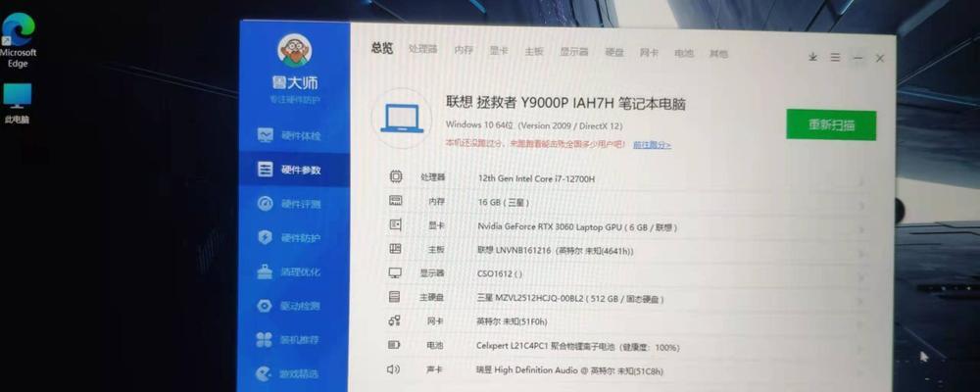This screenshot has height=392, width=980.
Task: Click the network icon in 网卡 row
Action: pyautogui.click(x=394, y=320)
